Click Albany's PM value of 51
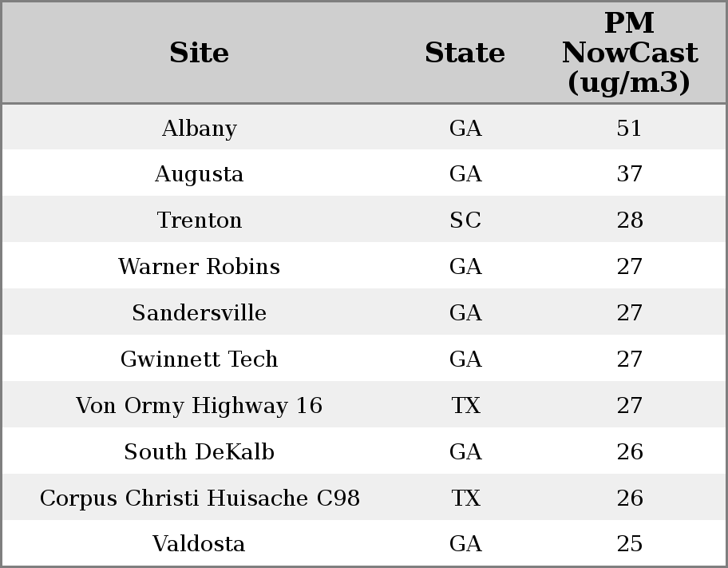This screenshot has height=568, width=728. point(629,129)
